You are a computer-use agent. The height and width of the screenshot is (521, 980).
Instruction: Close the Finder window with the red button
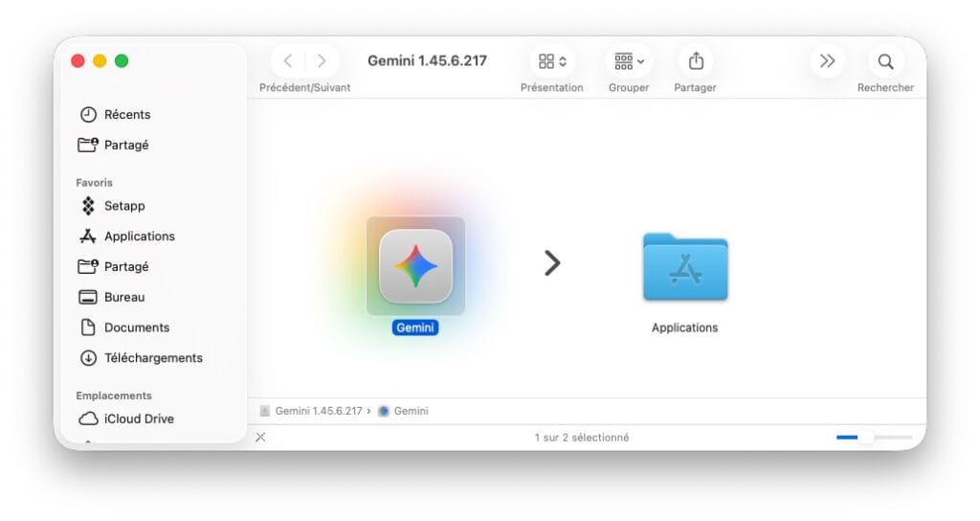(78, 60)
